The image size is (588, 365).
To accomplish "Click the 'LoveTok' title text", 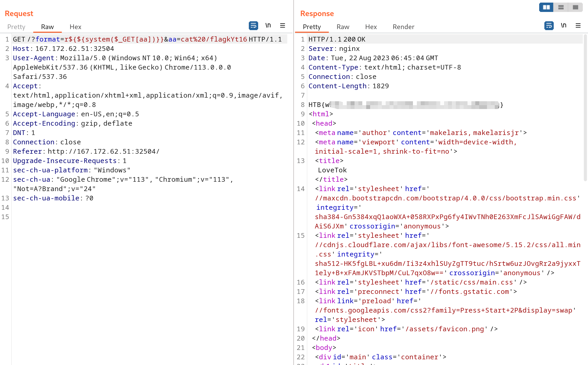I will [x=332, y=170].
